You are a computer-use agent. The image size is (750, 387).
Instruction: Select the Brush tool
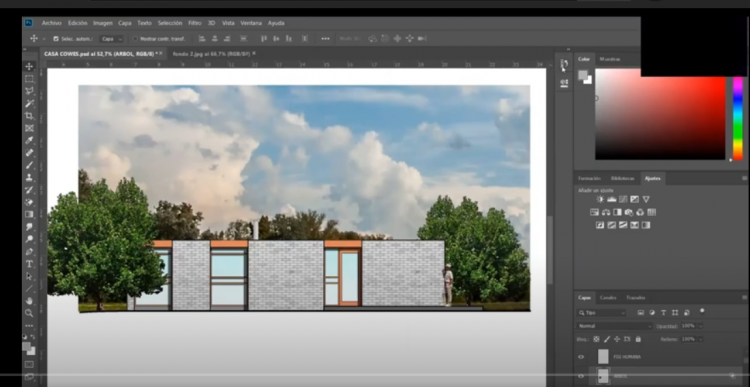tap(29, 166)
